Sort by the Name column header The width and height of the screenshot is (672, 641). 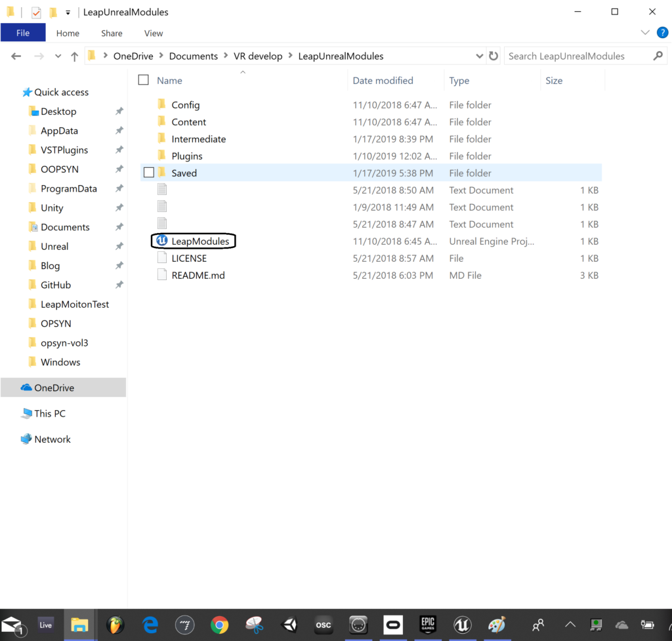[170, 81]
